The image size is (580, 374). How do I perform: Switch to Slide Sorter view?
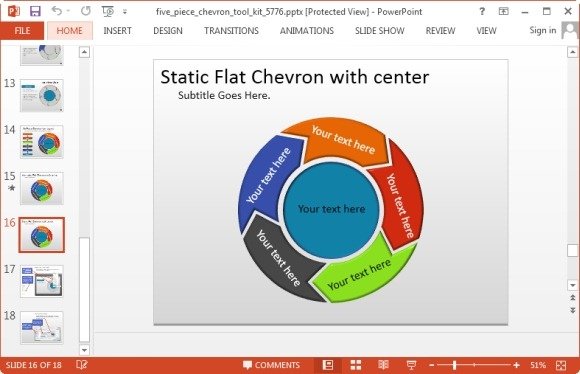pos(356,365)
